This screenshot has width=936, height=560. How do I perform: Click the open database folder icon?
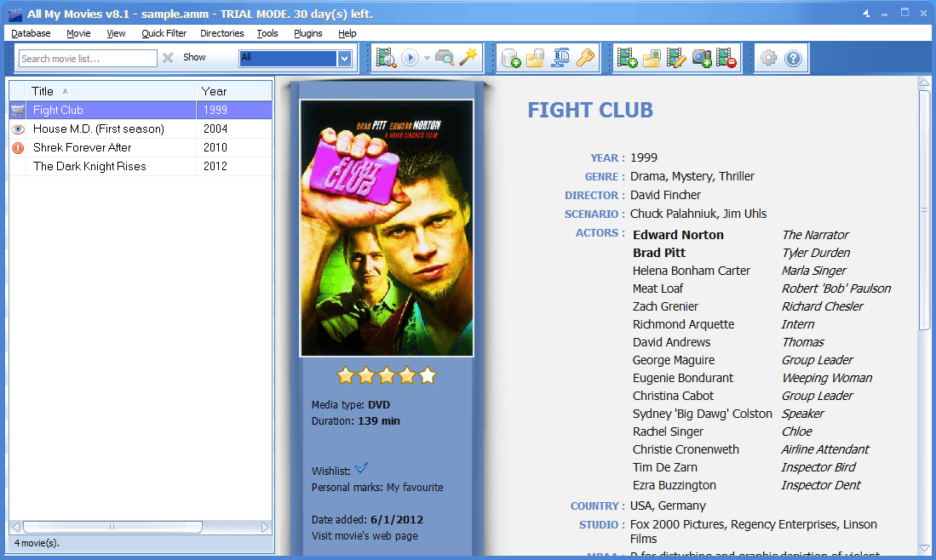(536, 58)
